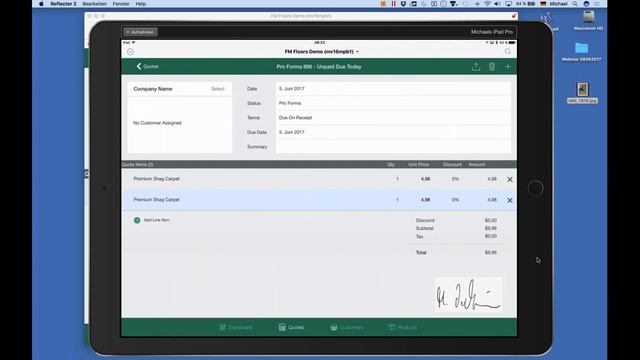Click the Dropbox icon in menu bar
The width and height of the screenshot is (640, 360).
(x=403, y=4)
